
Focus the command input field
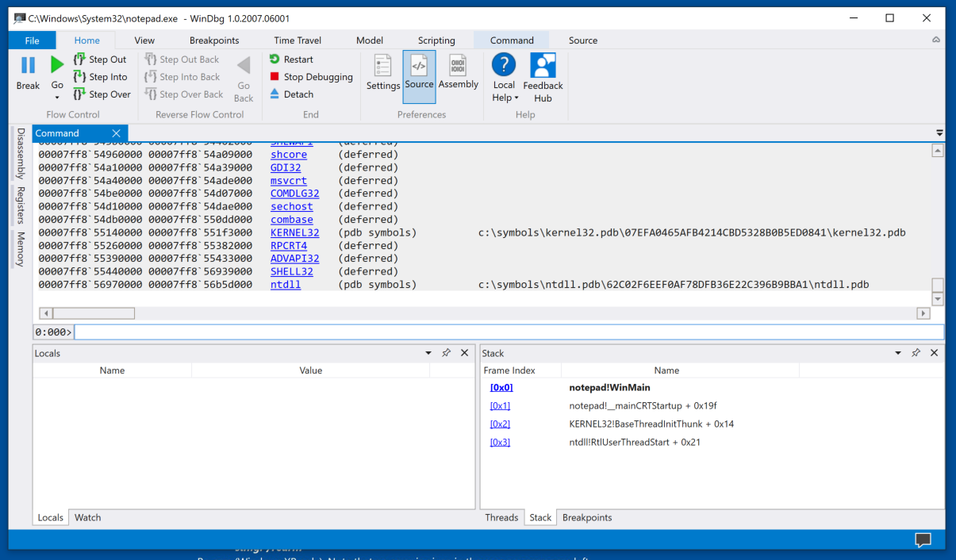508,332
